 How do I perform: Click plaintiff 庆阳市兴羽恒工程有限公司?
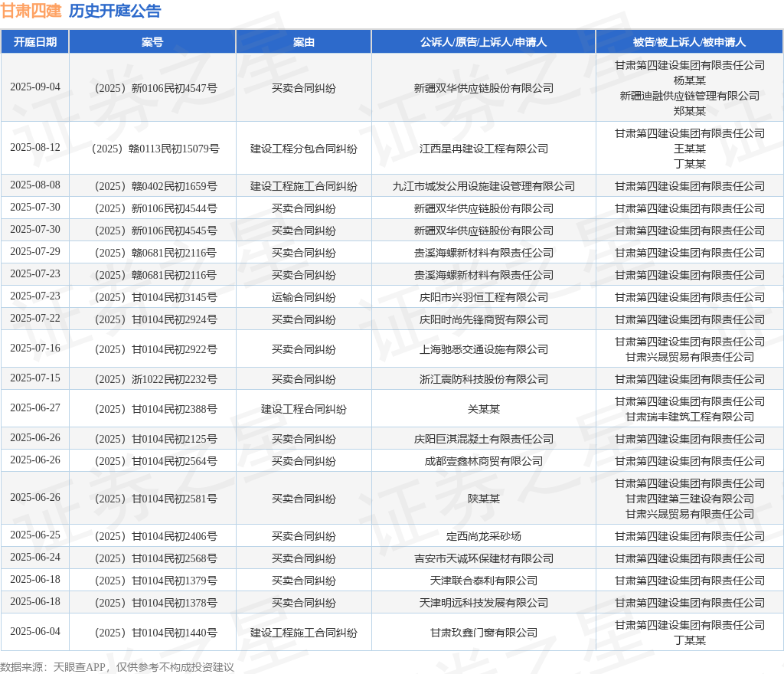pos(484,297)
